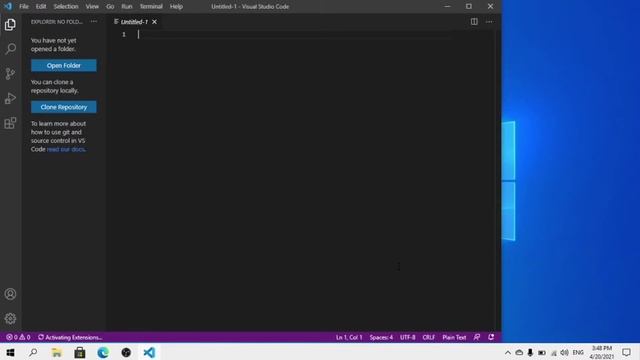Follow the read our docs link

click(66, 149)
